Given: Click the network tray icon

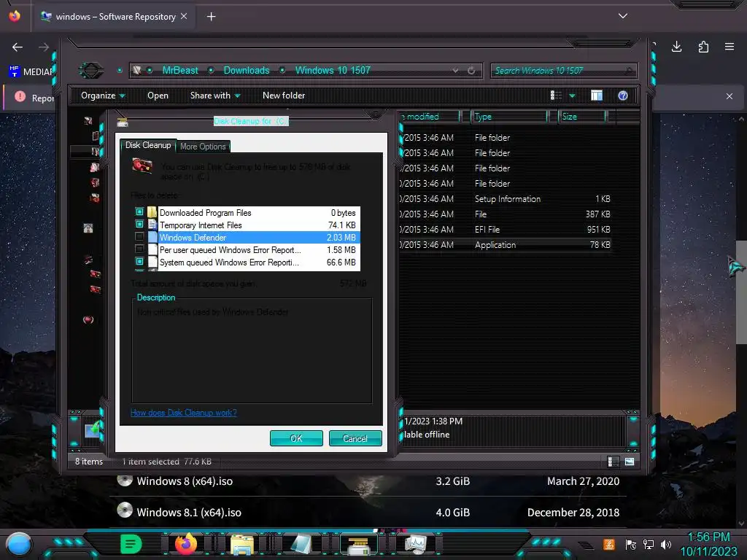Looking at the screenshot, I should click(649, 544).
